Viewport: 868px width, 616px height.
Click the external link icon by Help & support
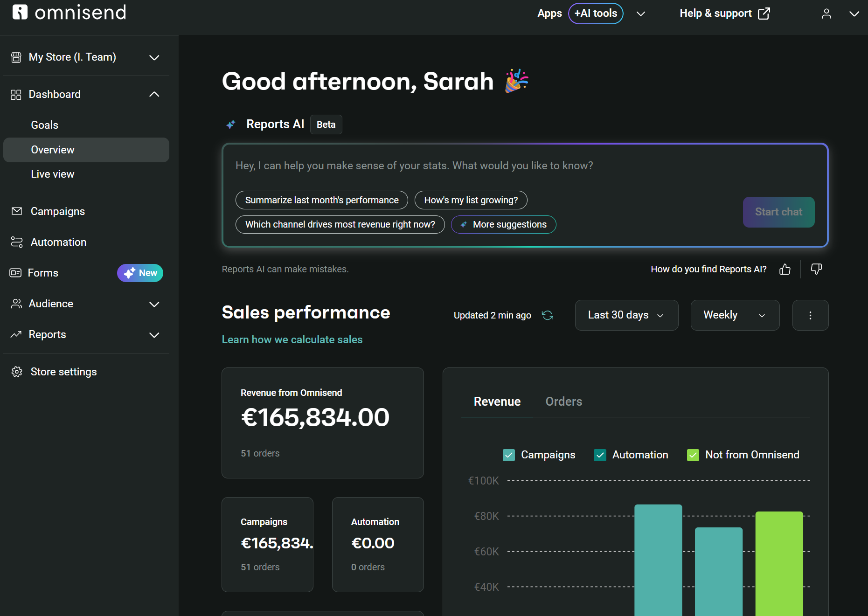[x=764, y=14]
